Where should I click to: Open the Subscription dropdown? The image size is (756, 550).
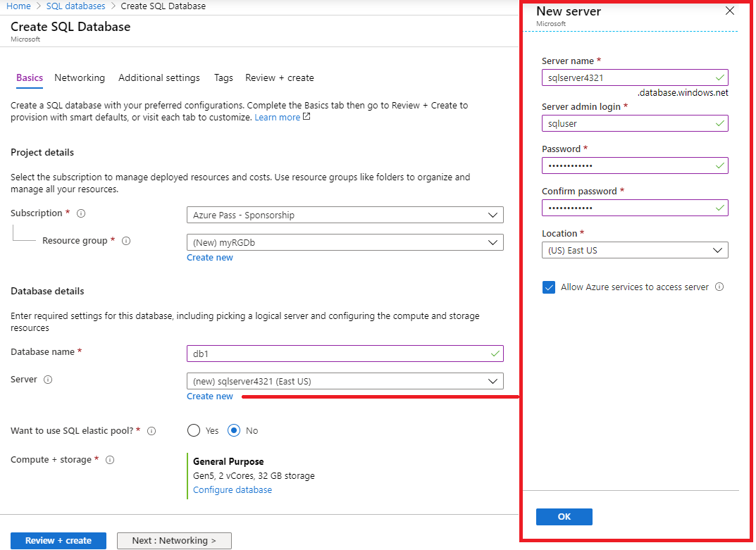tap(345, 215)
